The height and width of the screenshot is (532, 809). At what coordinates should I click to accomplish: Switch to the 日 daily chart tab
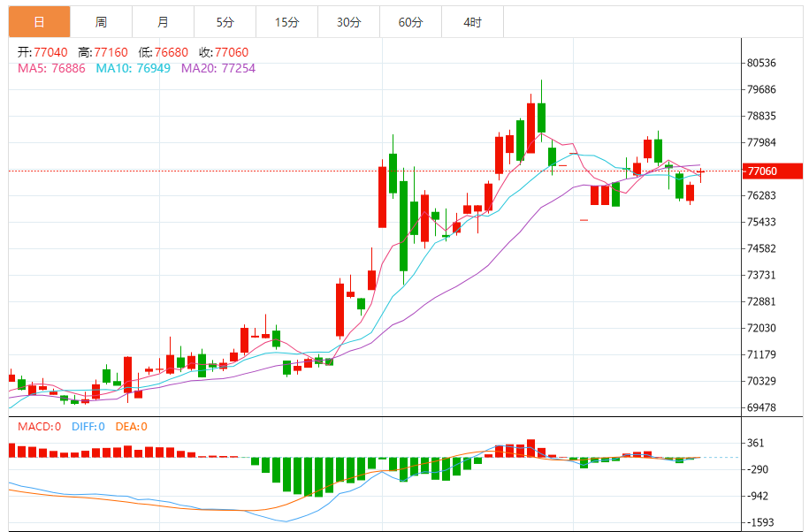pyautogui.click(x=39, y=22)
